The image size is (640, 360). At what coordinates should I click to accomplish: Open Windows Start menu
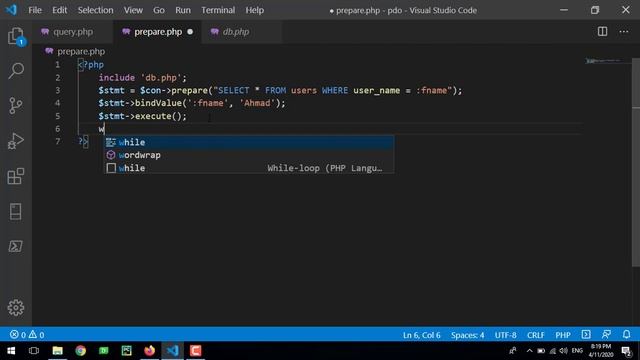point(11,351)
